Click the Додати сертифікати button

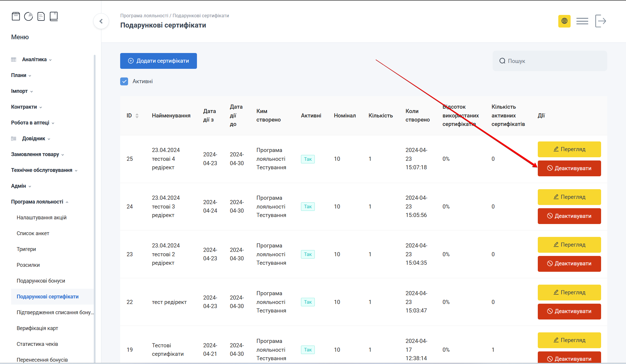click(158, 61)
